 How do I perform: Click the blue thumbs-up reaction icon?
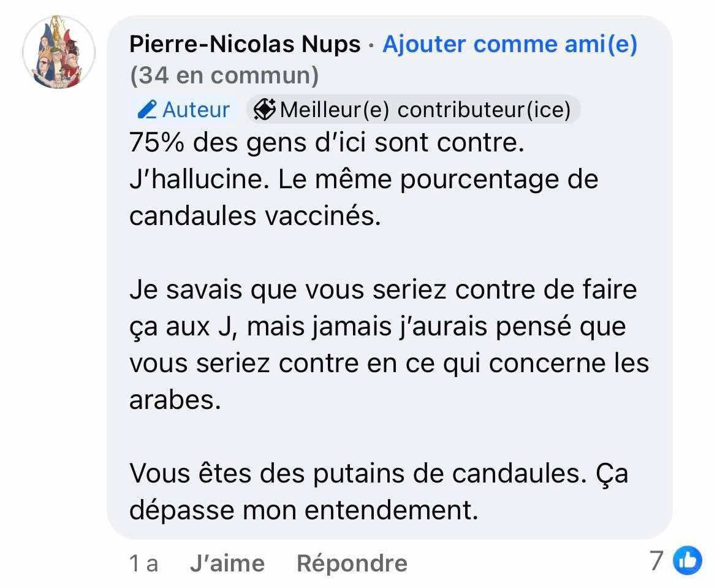click(x=688, y=561)
